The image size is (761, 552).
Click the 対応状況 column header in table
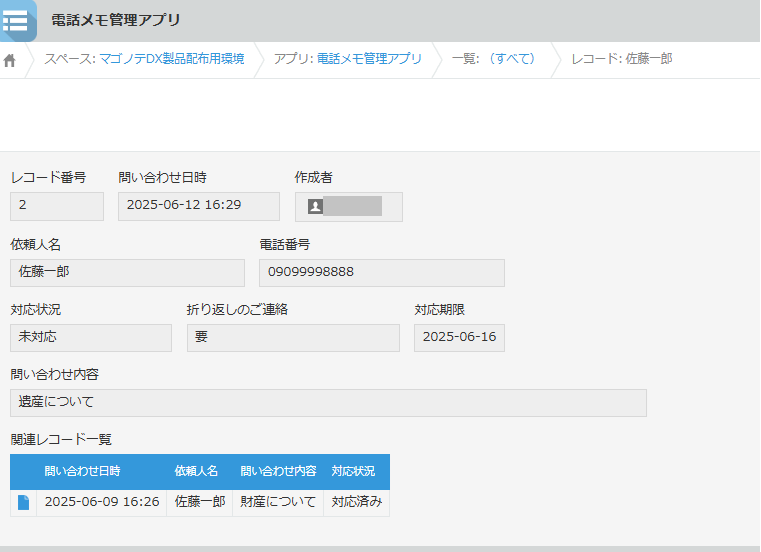click(x=353, y=471)
